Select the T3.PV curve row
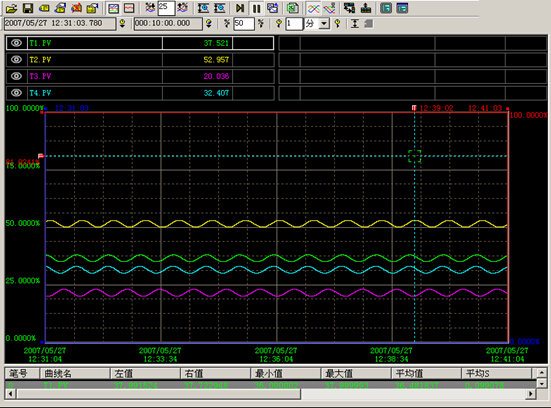The width and height of the screenshot is (551, 408). (140, 76)
